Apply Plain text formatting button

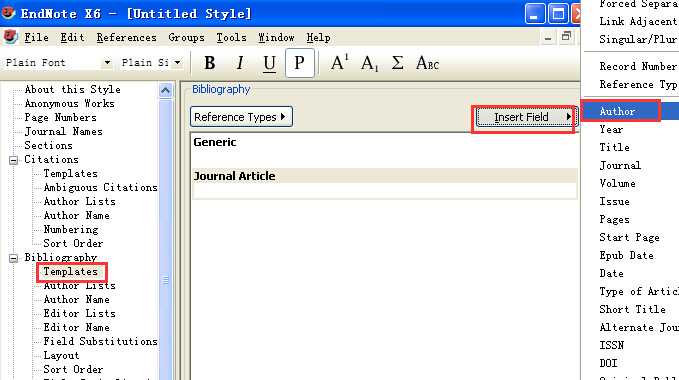(300, 63)
